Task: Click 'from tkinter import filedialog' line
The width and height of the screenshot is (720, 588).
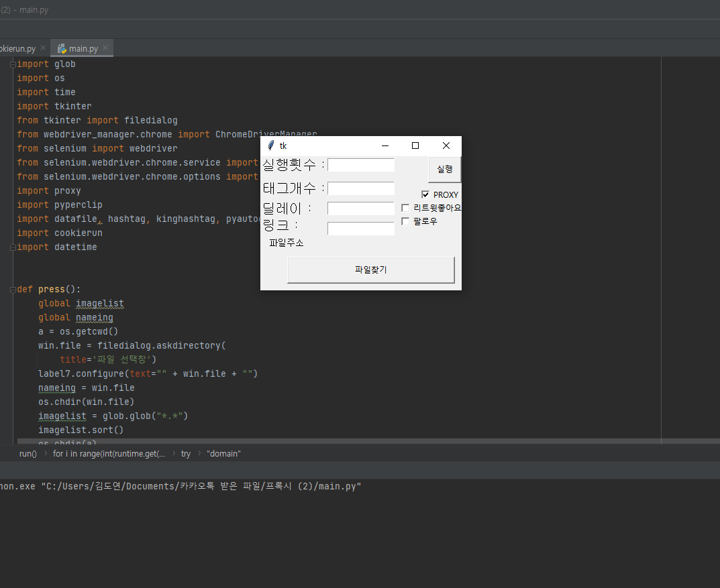Action: click(x=97, y=121)
